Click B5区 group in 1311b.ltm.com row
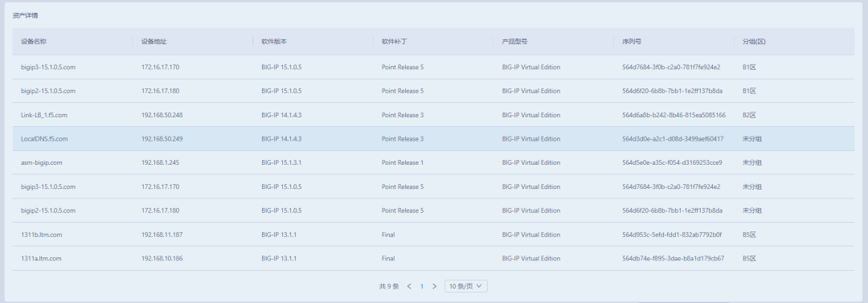Screen dimensions: 868x303 [750, 235]
